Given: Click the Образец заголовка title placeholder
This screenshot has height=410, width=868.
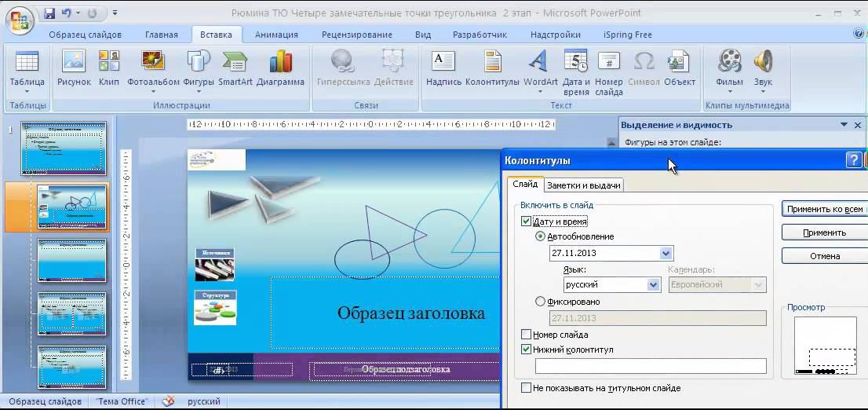Looking at the screenshot, I should tap(410, 313).
